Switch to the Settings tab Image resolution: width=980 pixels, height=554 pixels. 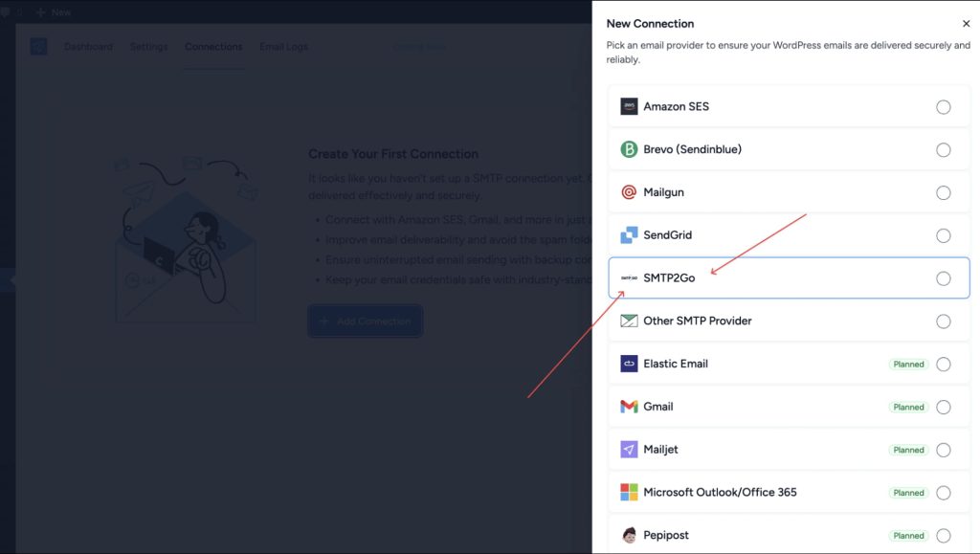(148, 46)
